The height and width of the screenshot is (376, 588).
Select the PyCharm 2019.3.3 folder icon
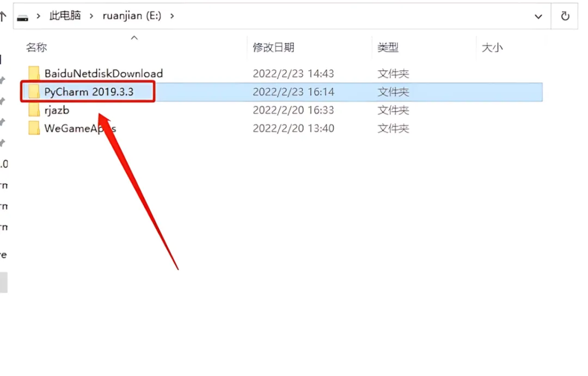point(34,92)
